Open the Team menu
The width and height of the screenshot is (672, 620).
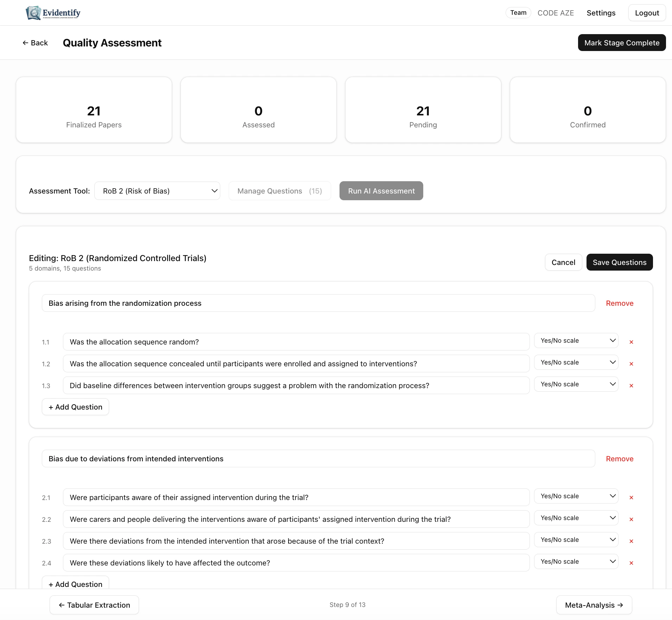[x=518, y=13]
